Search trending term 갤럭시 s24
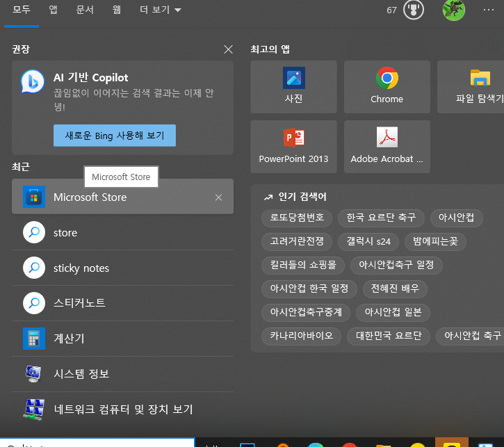Image resolution: width=504 pixels, height=447 pixels. pos(368,241)
